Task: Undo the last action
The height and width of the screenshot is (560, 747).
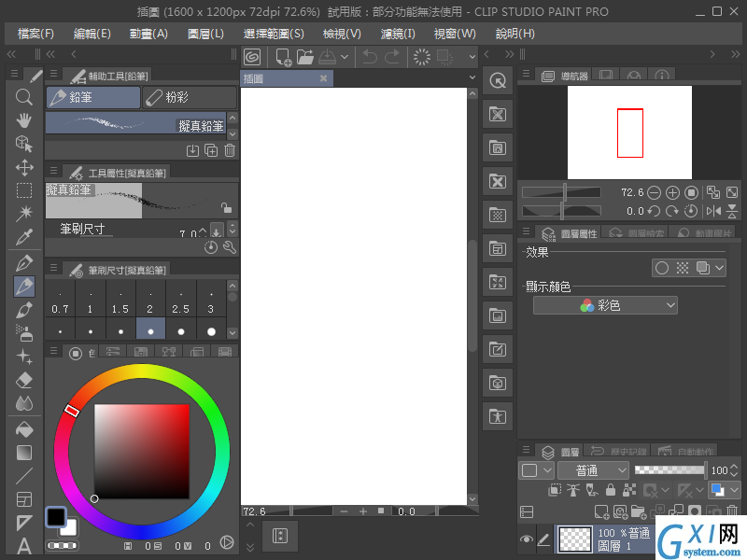Action: (370, 57)
